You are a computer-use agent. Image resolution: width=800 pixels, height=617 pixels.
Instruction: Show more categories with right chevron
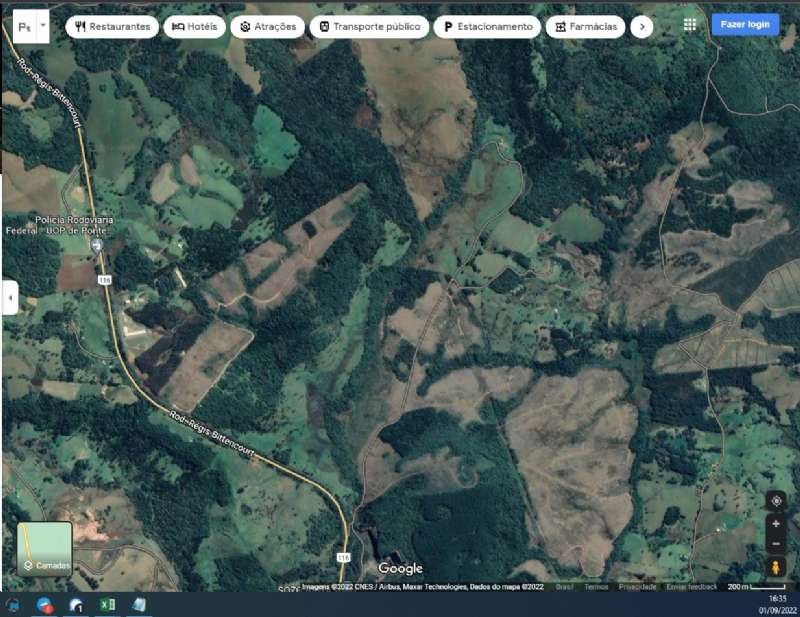[x=642, y=26]
